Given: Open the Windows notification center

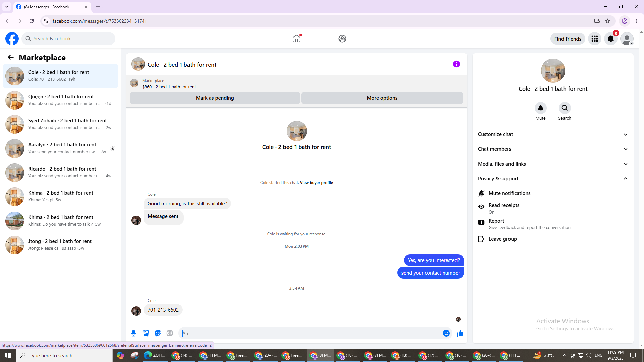Looking at the screenshot, I should (633, 355).
